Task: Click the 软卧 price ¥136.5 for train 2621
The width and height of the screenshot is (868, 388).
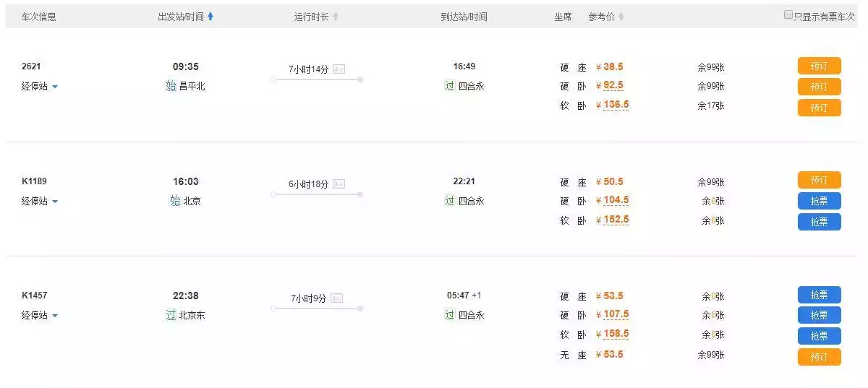Action: (612, 105)
